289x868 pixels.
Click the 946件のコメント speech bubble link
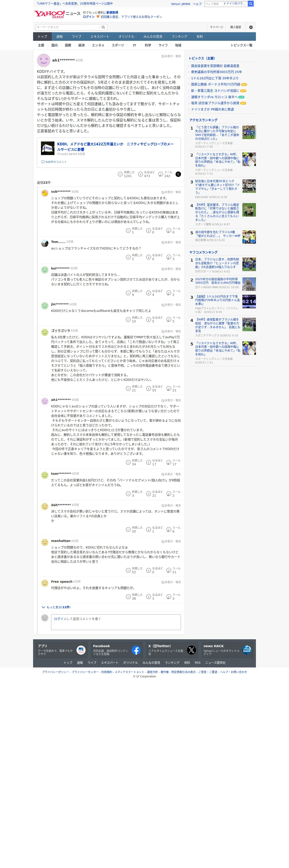(54, 162)
